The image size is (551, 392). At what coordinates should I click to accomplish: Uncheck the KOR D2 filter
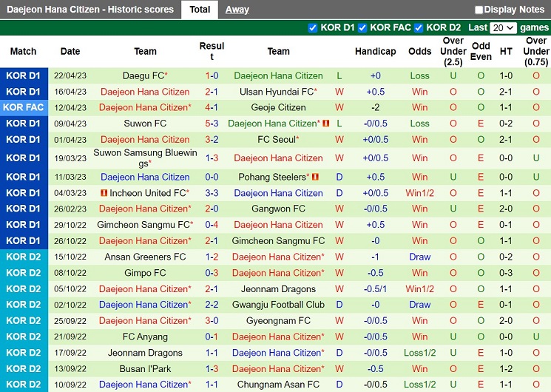(419, 28)
